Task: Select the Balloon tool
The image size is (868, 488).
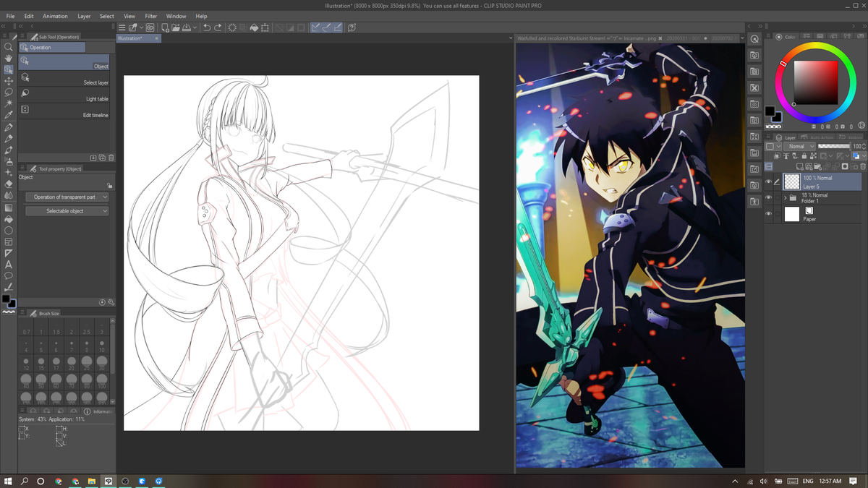Action: (x=9, y=275)
